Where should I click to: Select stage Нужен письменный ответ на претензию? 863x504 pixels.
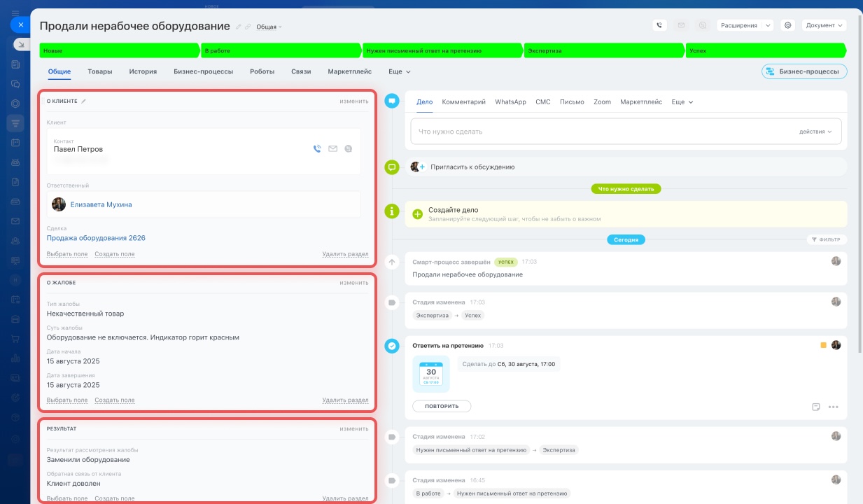click(x=444, y=50)
